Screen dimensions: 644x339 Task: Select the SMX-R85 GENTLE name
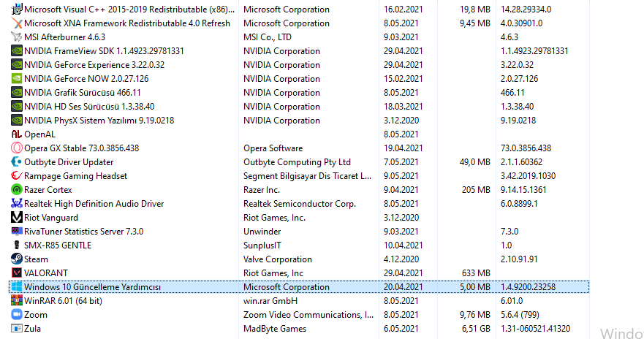[x=58, y=245]
